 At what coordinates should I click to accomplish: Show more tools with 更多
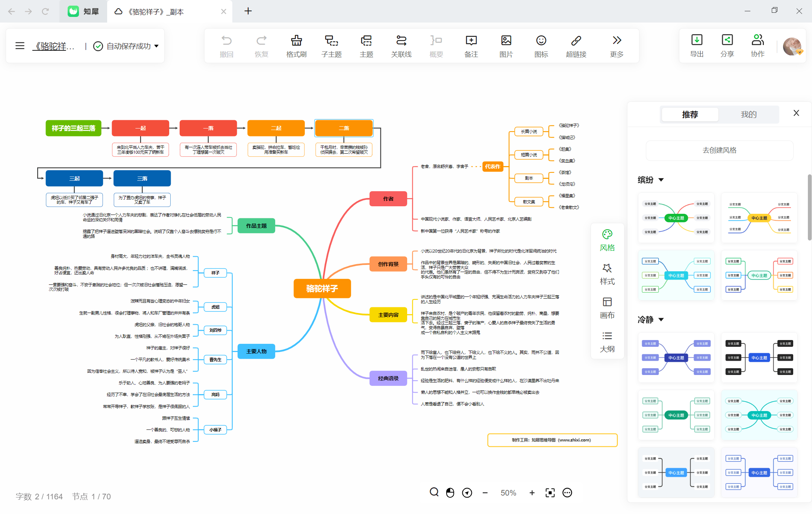tap(617, 46)
